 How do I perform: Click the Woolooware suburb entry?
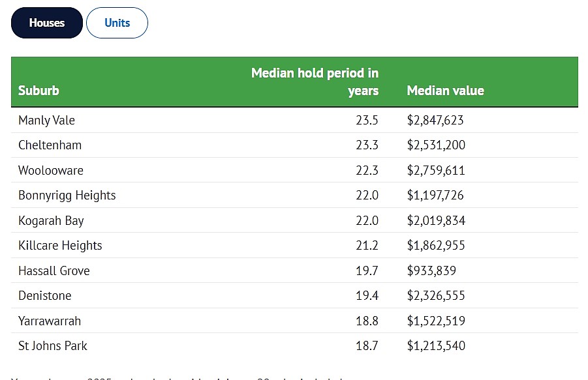pyautogui.click(x=51, y=170)
